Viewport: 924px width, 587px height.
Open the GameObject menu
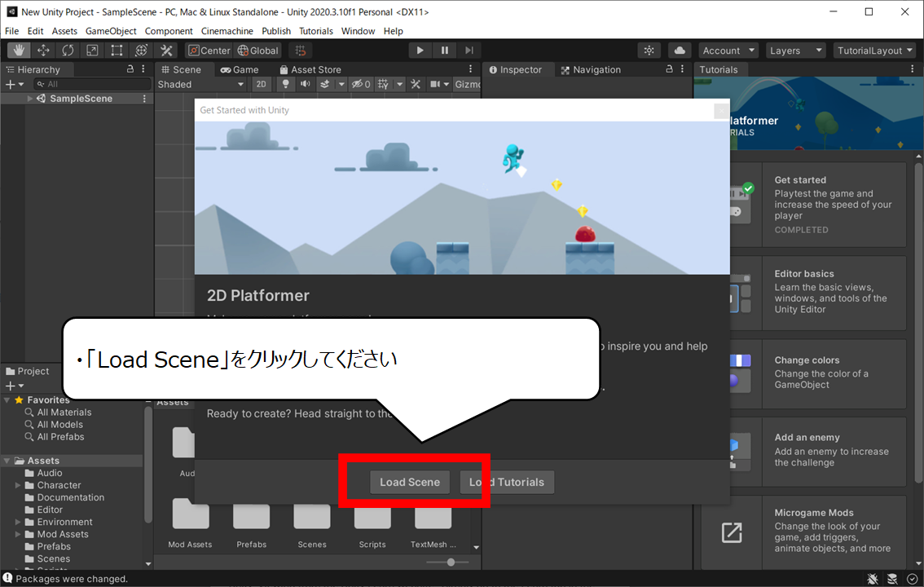[111, 31]
